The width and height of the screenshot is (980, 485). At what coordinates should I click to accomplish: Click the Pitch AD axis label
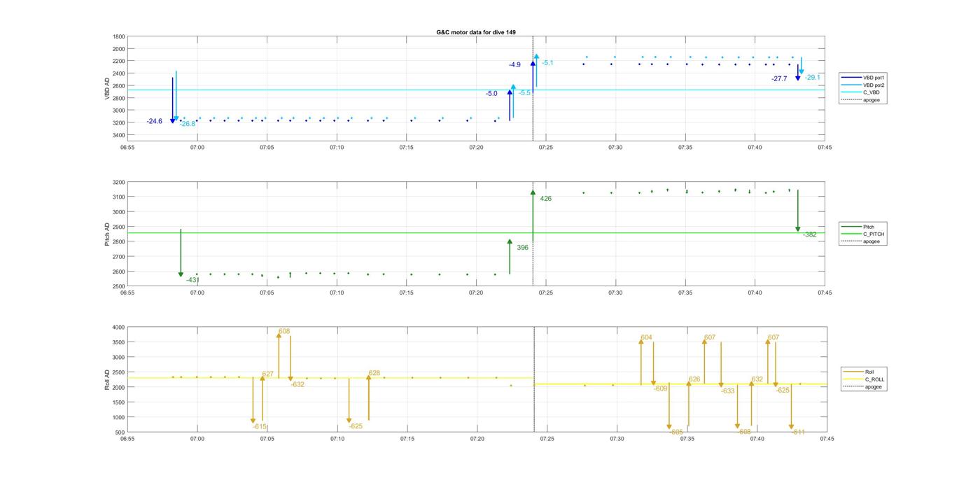pos(107,234)
